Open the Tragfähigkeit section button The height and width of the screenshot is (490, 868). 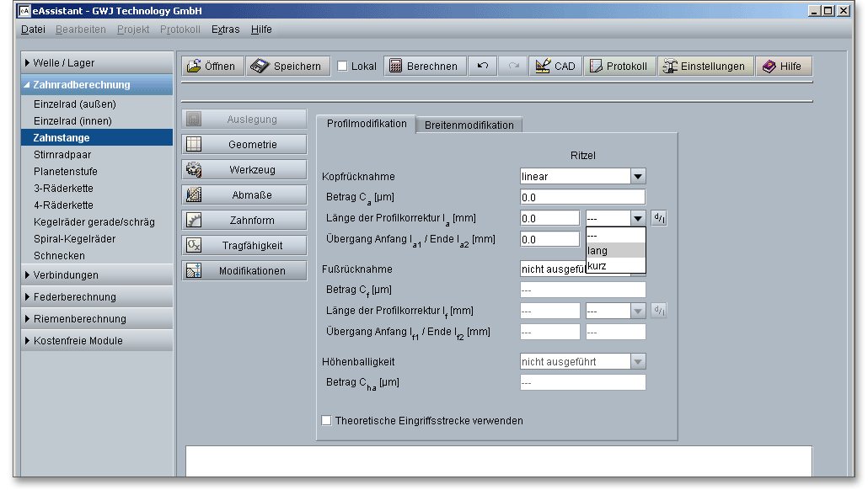244,246
